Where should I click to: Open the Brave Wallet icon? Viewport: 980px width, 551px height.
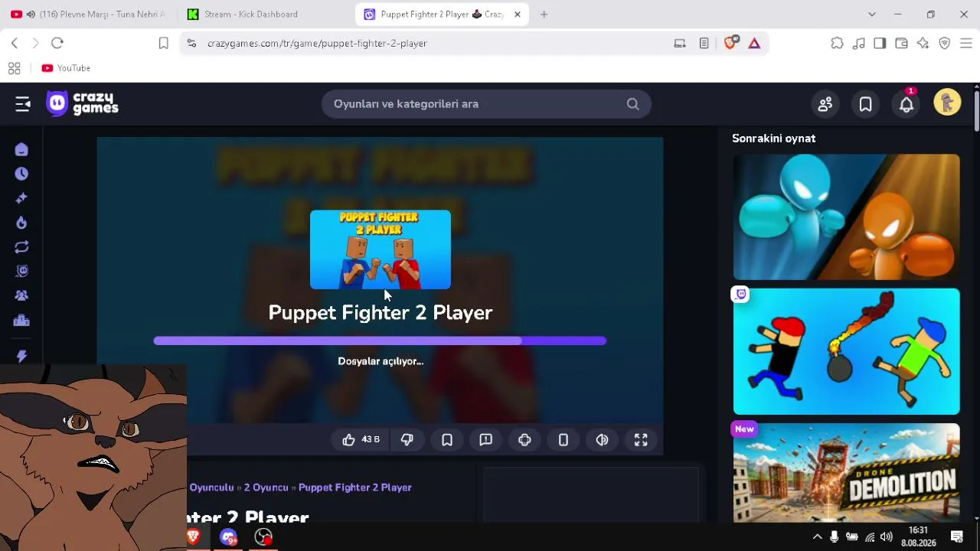[901, 44]
